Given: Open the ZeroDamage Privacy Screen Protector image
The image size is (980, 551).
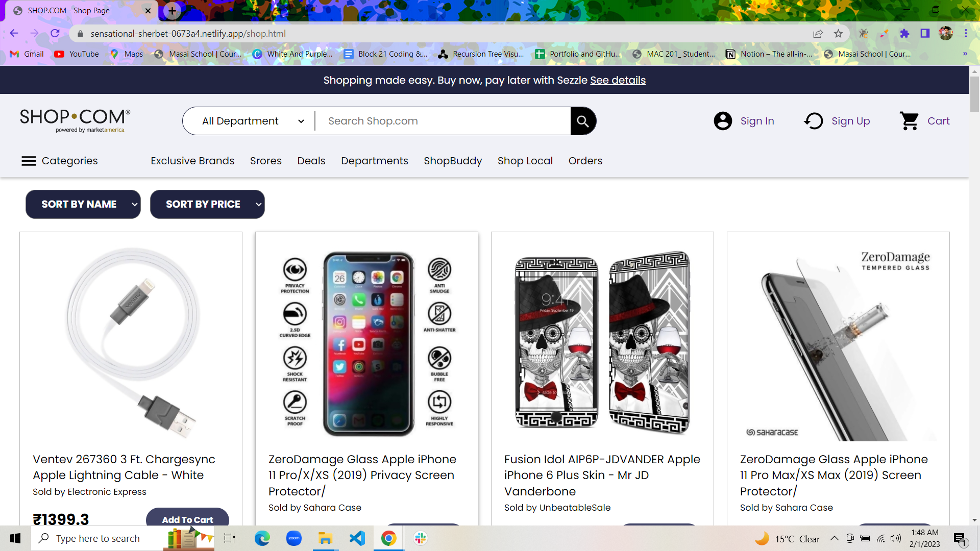Looking at the screenshot, I should 366,342.
